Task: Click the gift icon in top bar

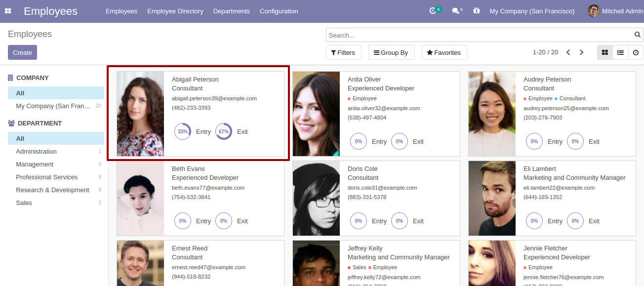Action: (x=476, y=11)
